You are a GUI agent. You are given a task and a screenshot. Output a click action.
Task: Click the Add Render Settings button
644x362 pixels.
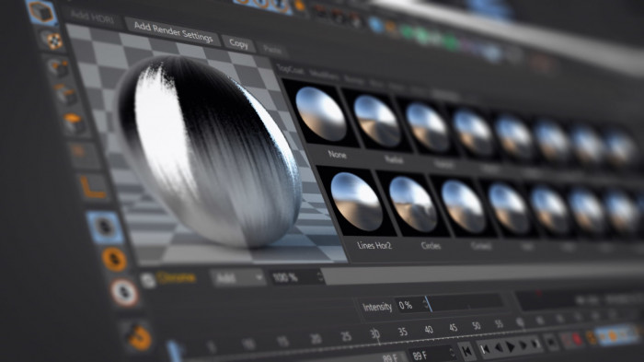pos(173,31)
